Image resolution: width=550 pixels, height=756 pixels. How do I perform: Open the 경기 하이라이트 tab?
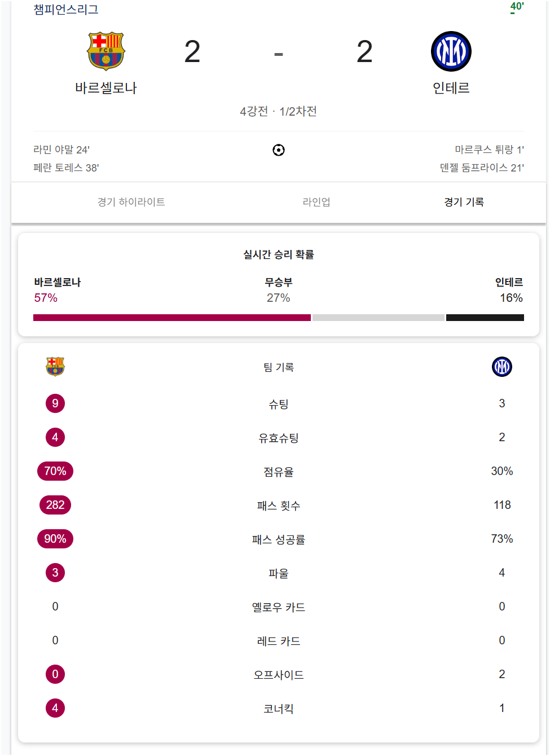click(x=131, y=202)
